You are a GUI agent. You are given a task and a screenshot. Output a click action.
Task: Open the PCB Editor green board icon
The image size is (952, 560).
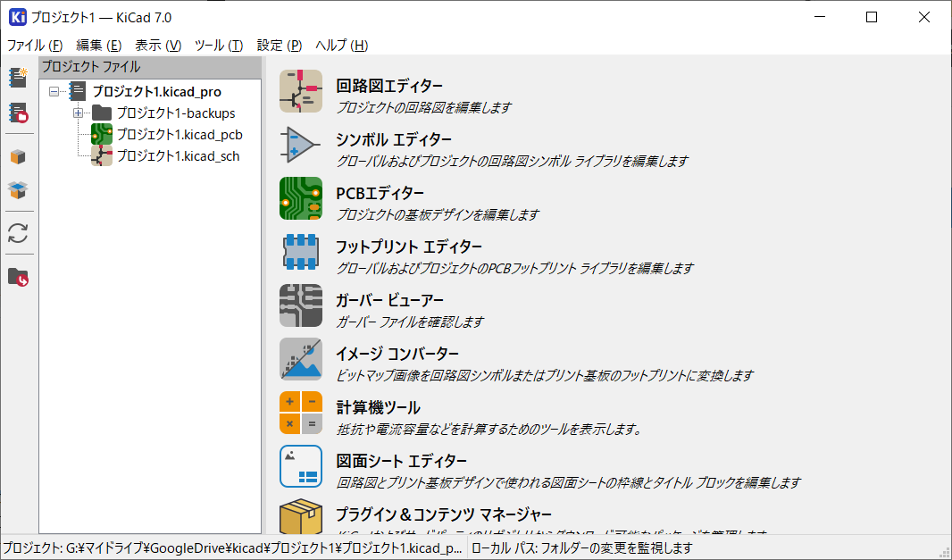pos(301,198)
